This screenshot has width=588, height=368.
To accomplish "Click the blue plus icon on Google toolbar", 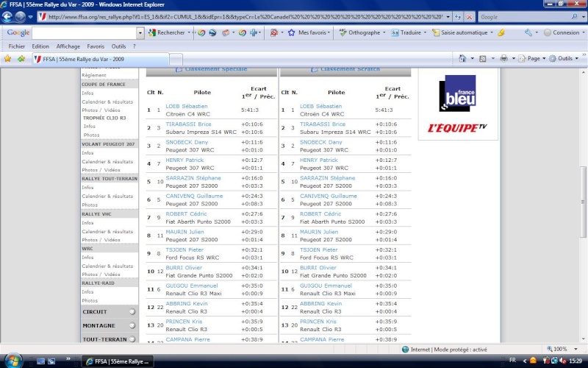I will [x=254, y=32].
